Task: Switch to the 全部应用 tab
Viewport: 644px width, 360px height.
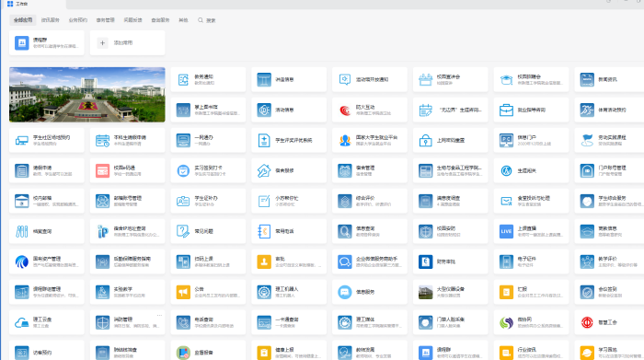Action: tap(23, 20)
